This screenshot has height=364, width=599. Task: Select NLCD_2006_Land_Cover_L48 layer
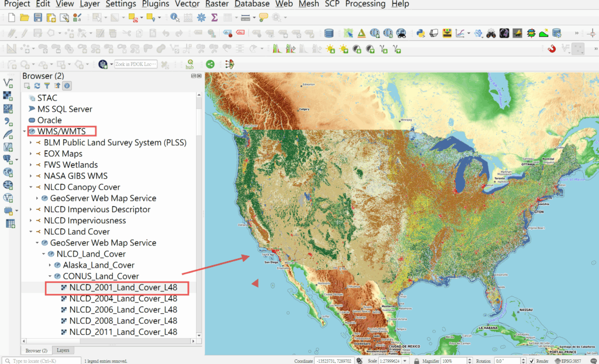pos(123,310)
